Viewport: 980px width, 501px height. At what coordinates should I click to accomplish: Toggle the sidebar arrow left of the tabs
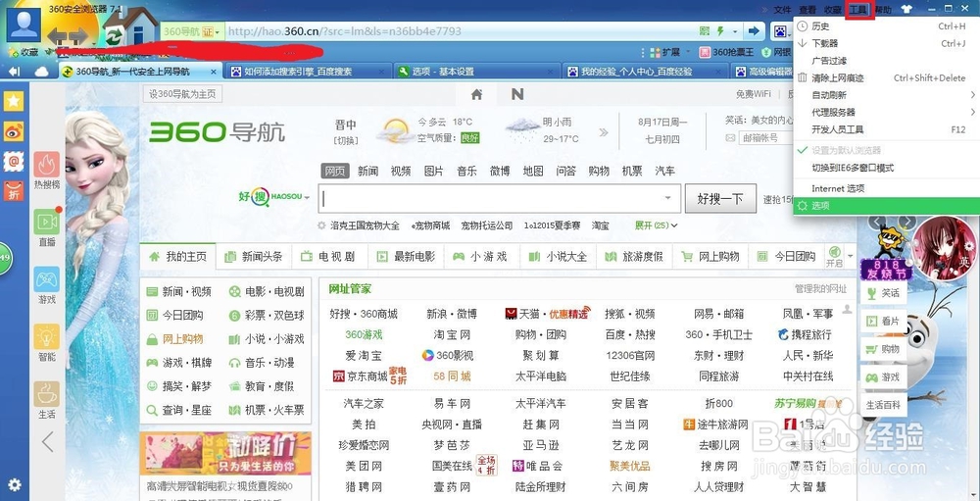tap(14, 72)
